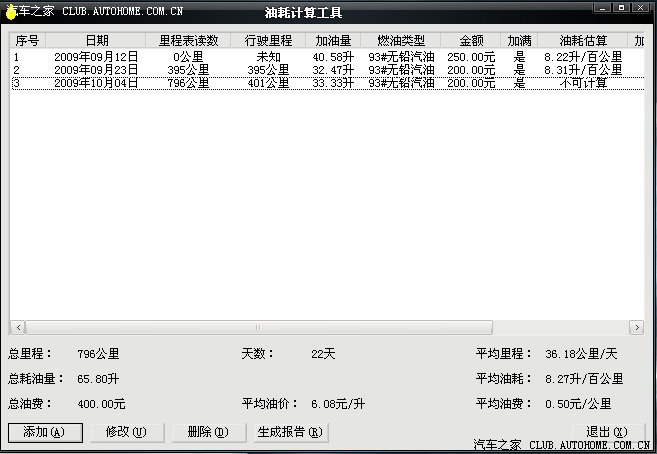The image size is (657, 454).
Task: Maximize the fuel calculator window
Action: point(621,8)
